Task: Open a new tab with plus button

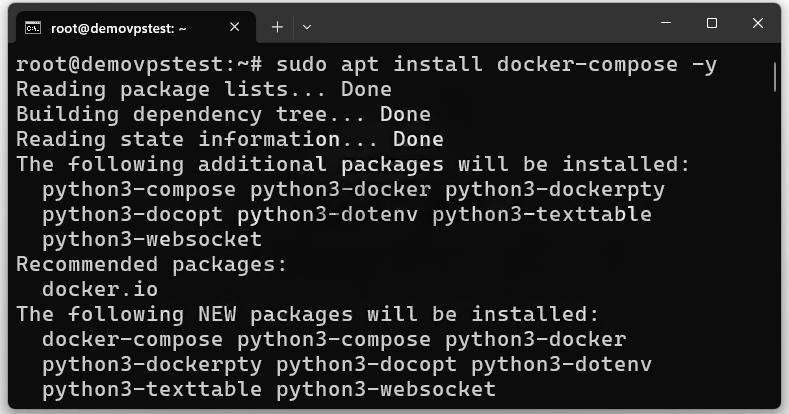Action: coord(277,27)
